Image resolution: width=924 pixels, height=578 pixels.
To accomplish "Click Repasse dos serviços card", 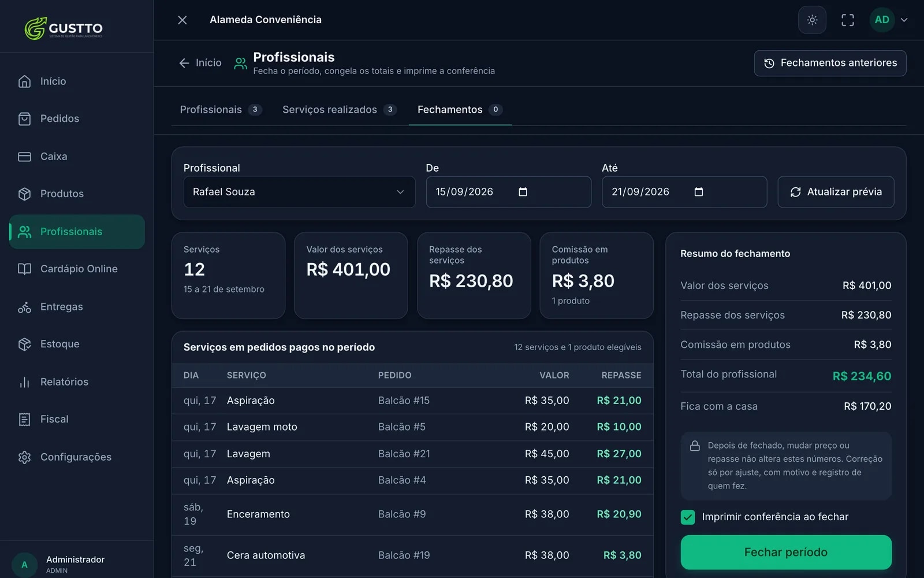I will [474, 275].
